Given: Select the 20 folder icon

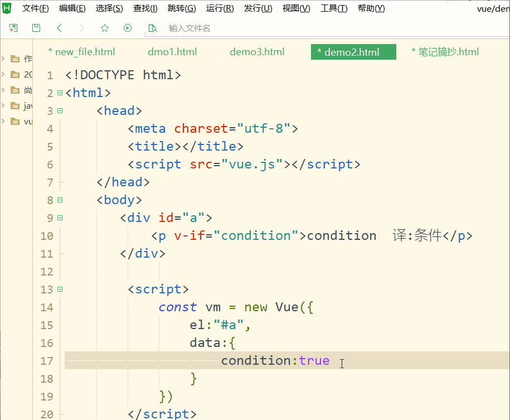Looking at the screenshot, I should [x=15, y=74].
